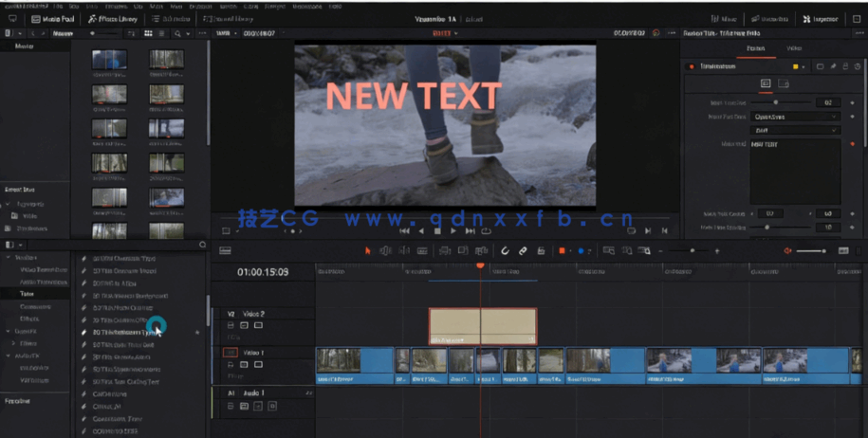The height and width of the screenshot is (438, 868).
Task: Switch to the first Inspector tab
Action: point(756,48)
